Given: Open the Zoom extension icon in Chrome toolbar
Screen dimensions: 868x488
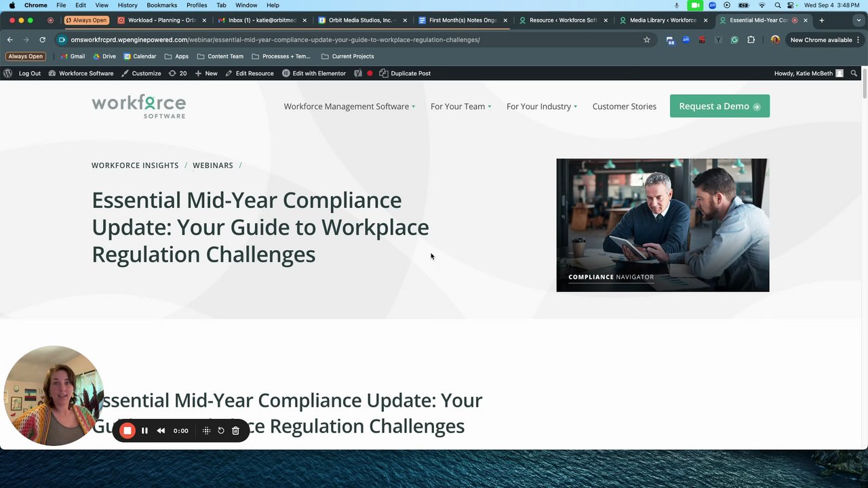Looking at the screenshot, I should pyautogui.click(x=686, y=40).
